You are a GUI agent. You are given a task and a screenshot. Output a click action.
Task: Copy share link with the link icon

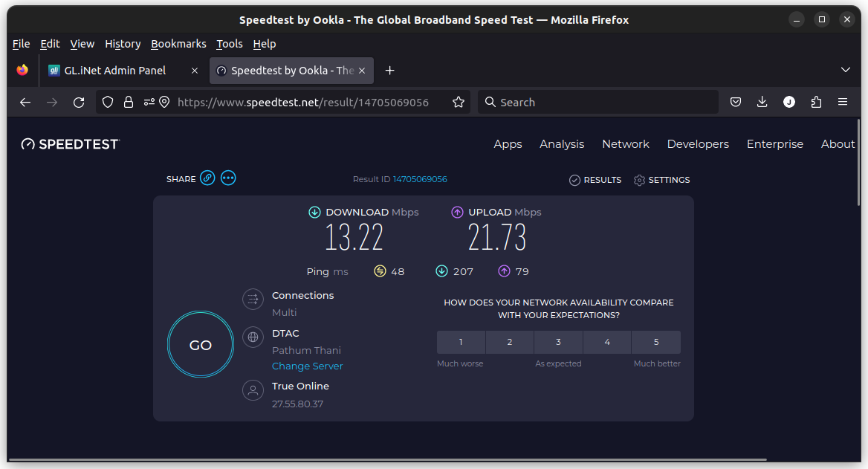tap(207, 178)
